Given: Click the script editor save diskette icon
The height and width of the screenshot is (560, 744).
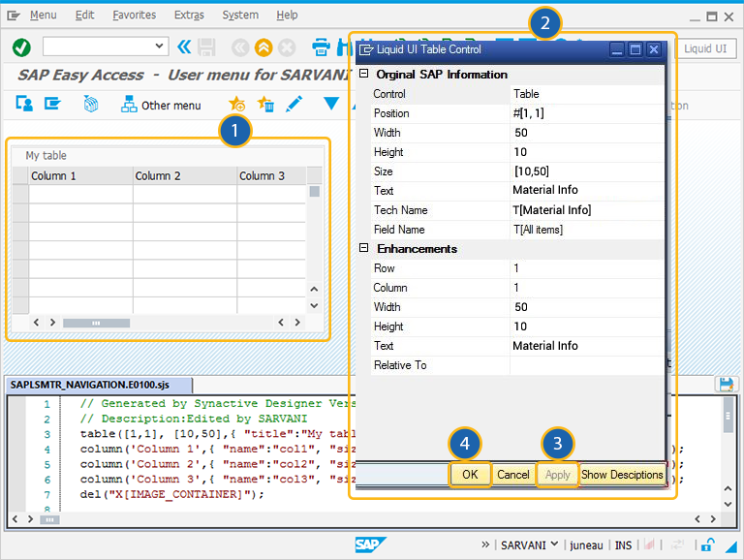Looking at the screenshot, I should tap(727, 385).
